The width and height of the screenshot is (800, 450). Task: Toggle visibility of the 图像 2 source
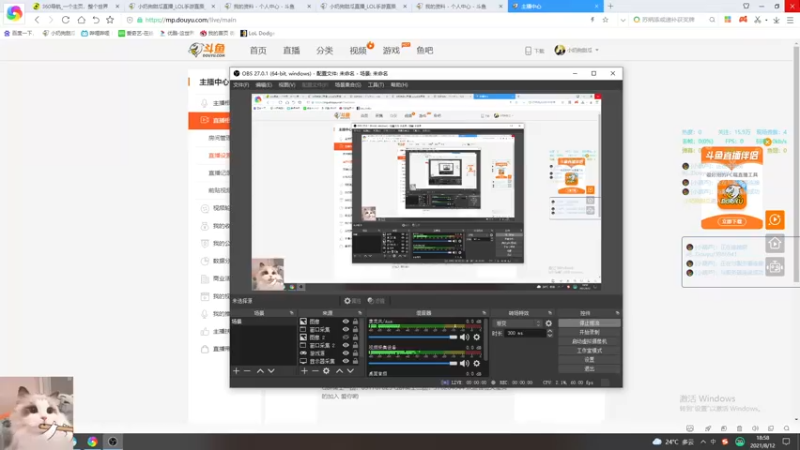[x=345, y=337]
